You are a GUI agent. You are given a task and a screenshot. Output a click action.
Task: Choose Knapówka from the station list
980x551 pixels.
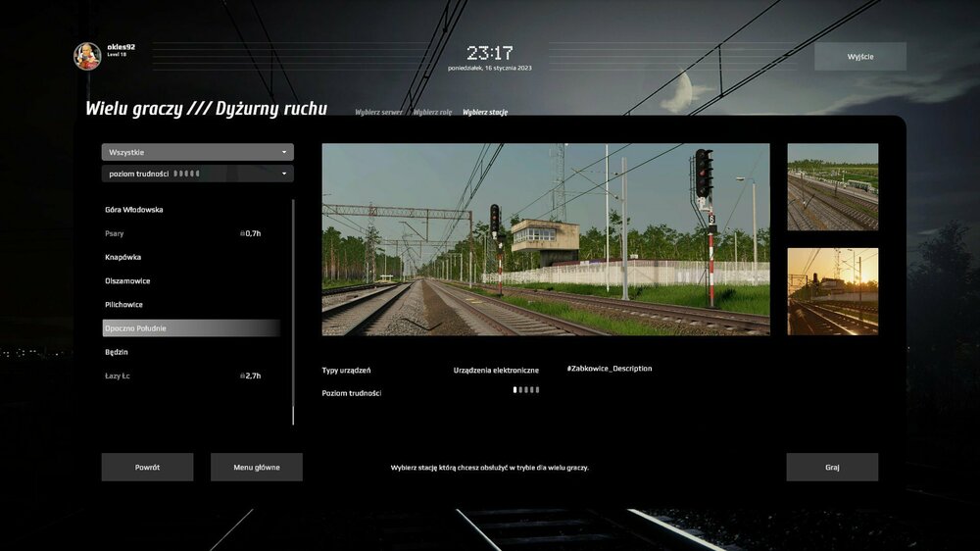tap(123, 257)
